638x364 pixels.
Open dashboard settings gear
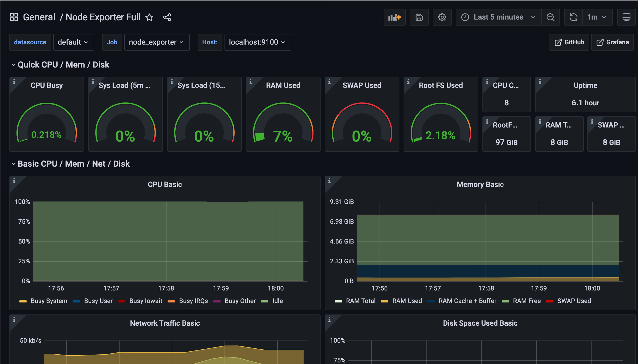(x=442, y=17)
